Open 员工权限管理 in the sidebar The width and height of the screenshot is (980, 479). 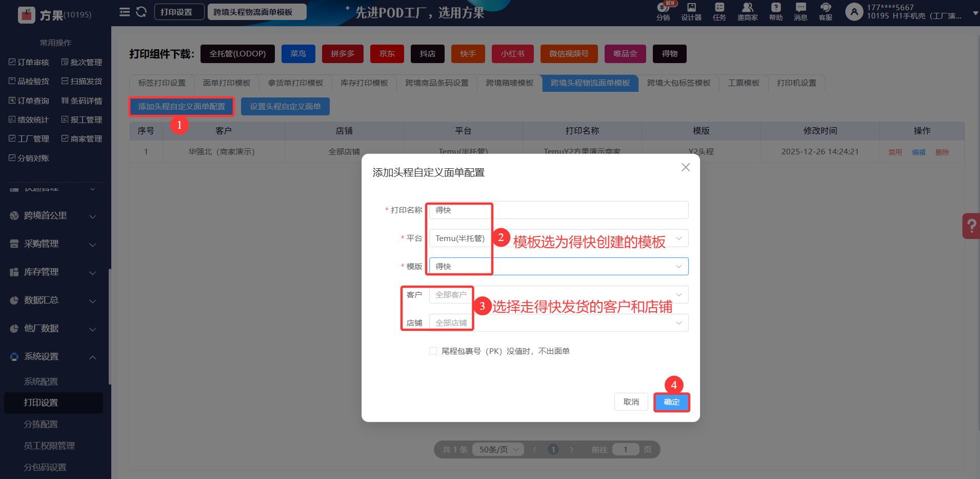click(49, 446)
